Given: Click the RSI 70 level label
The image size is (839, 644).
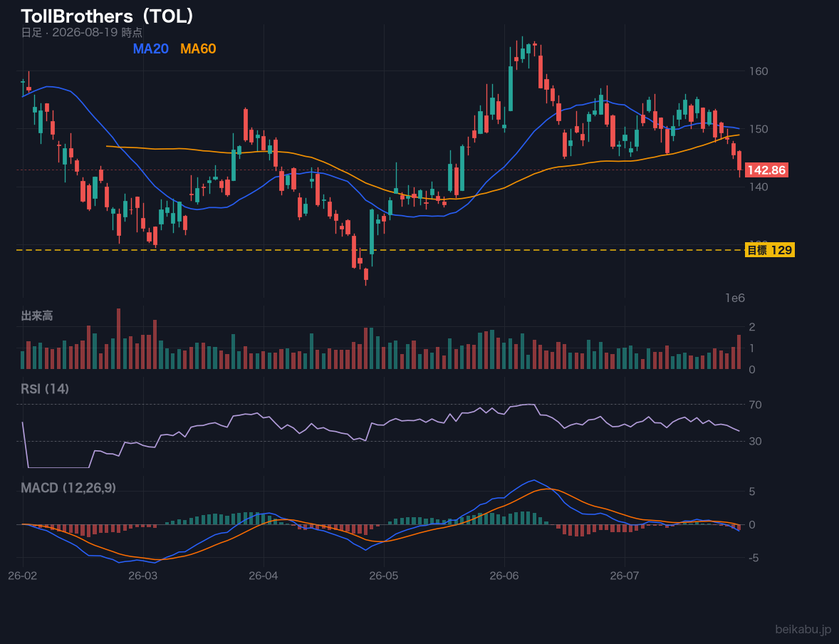Looking at the screenshot, I should (756, 405).
